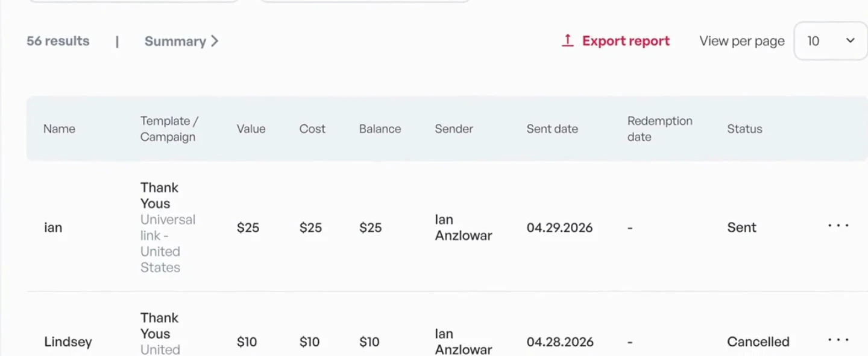Click the Balance column header
Viewport: 868px width, 356px height.
coord(380,129)
